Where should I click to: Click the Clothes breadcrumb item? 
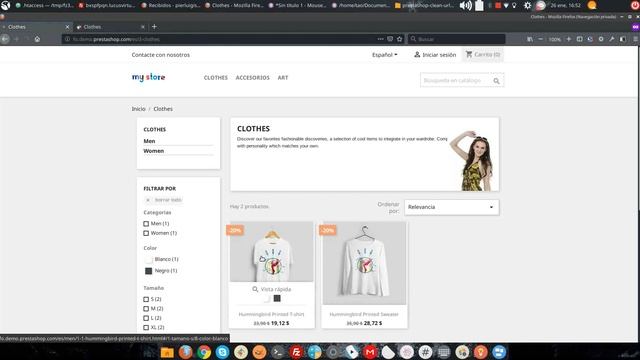[x=163, y=109]
